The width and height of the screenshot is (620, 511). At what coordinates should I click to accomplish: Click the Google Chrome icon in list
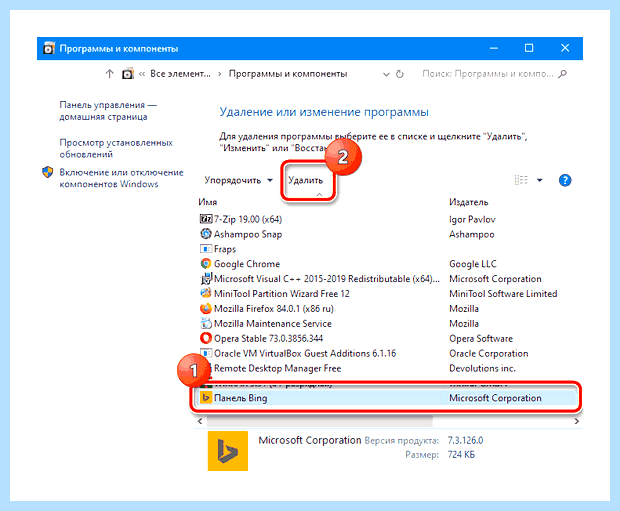pyautogui.click(x=206, y=263)
